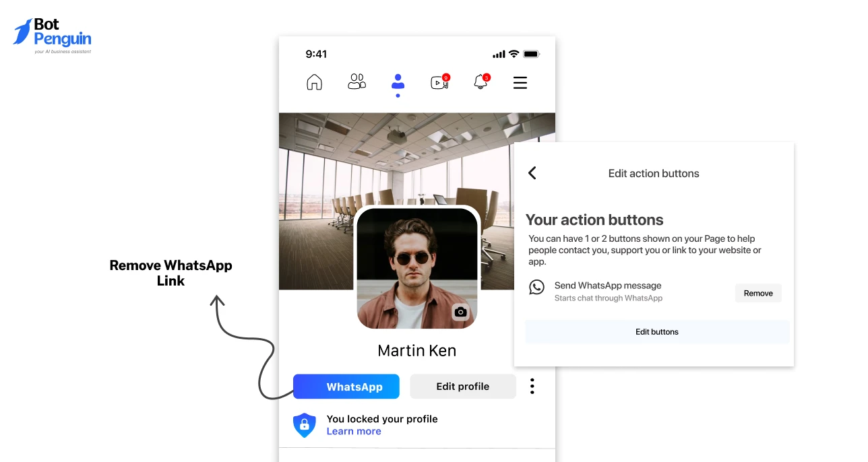Remove the Send WhatsApp message action
Viewport: 868px width, 462px height.
pos(757,293)
